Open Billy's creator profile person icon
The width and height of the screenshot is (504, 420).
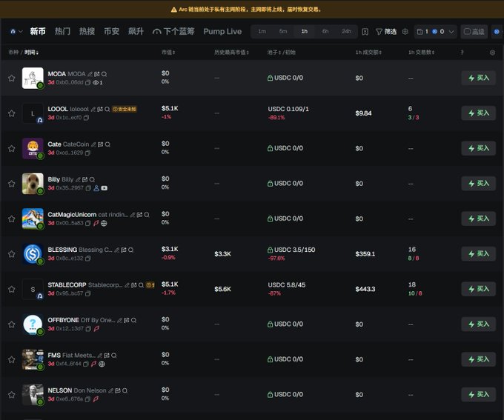96,188
